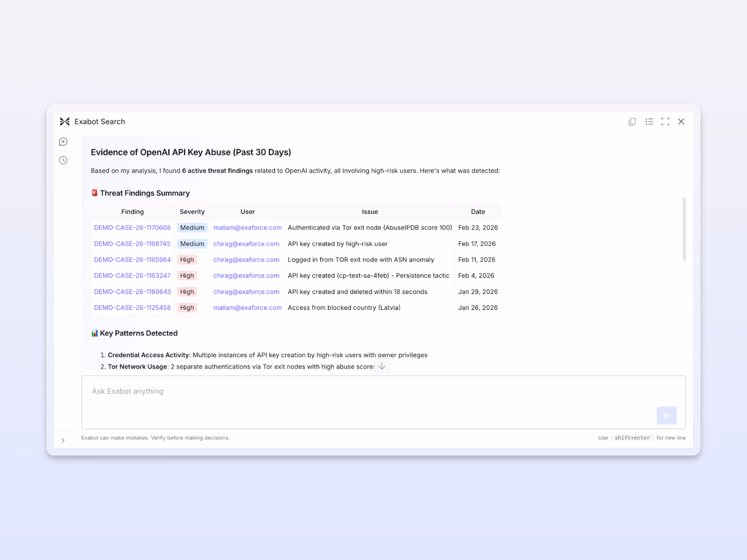Open mallam@exaforce.com in the Feb 23 row
The height and width of the screenshot is (560, 747).
click(247, 228)
